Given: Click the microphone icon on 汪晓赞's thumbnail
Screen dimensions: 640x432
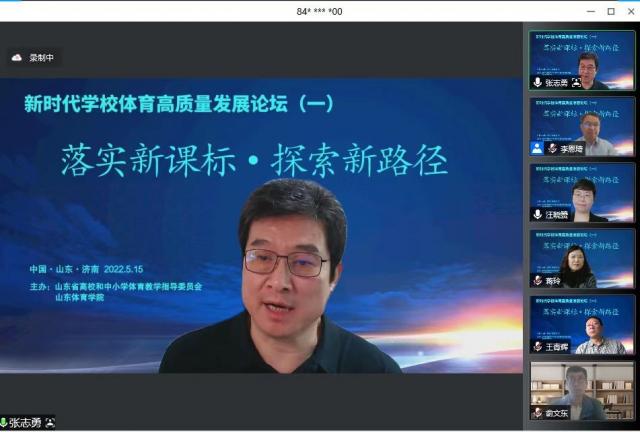Looking at the screenshot, I should [x=537, y=214].
